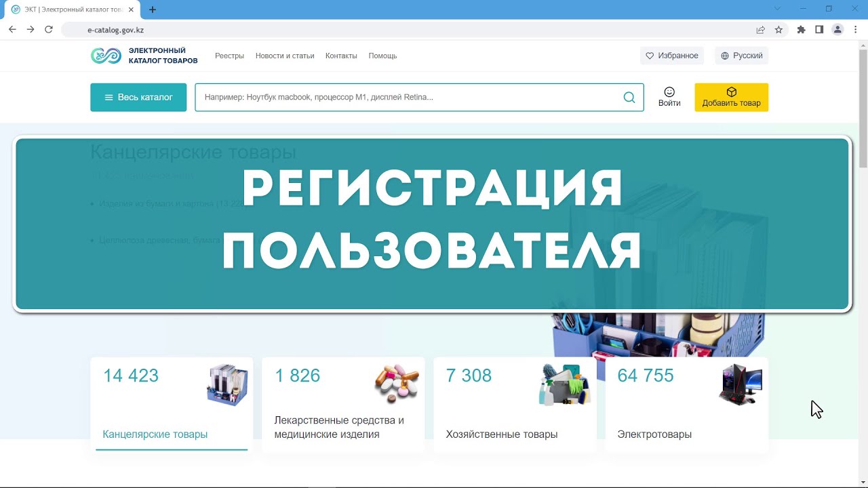This screenshot has width=868, height=488.
Task: Open the Реестры menu item
Action: tap(229, 56)
